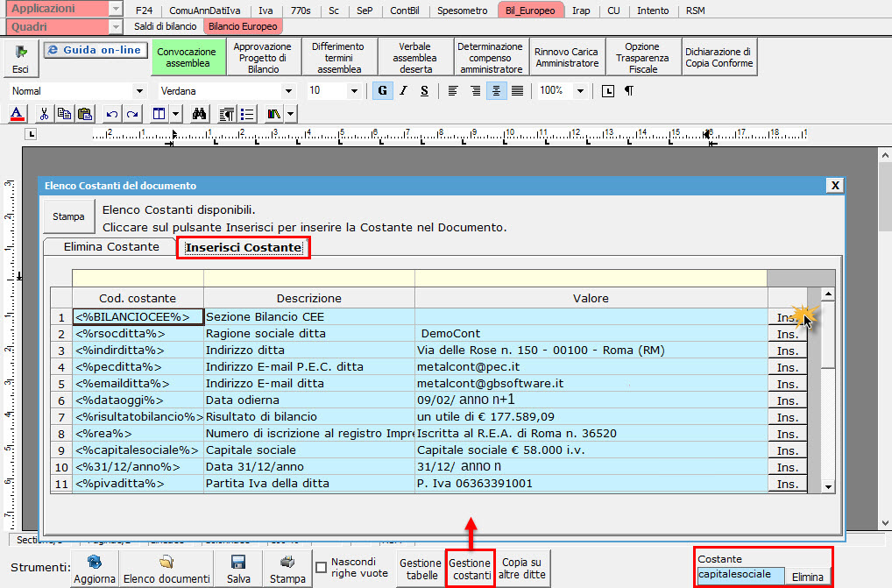Open the Irap application tab

coord(580,11)
